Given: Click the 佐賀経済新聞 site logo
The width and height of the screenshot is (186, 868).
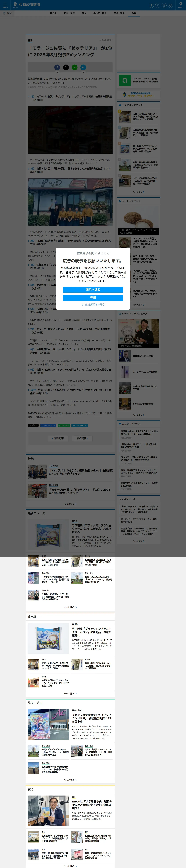Looking at the screenshot, I should coord(26,5).
